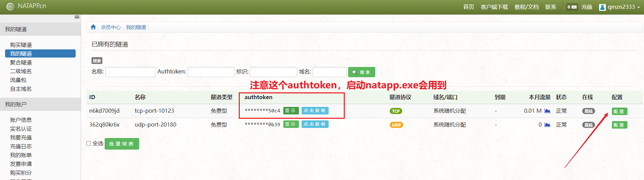
Task: Click 配置 button for udp-port-20180
Action: point(619,125)
